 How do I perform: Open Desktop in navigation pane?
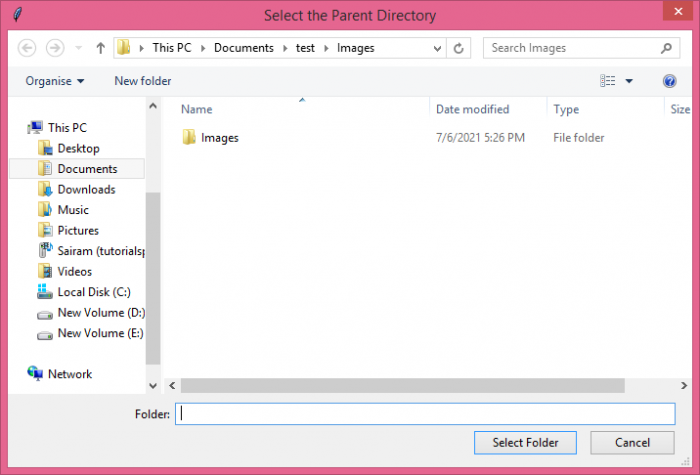coord(79,148)
